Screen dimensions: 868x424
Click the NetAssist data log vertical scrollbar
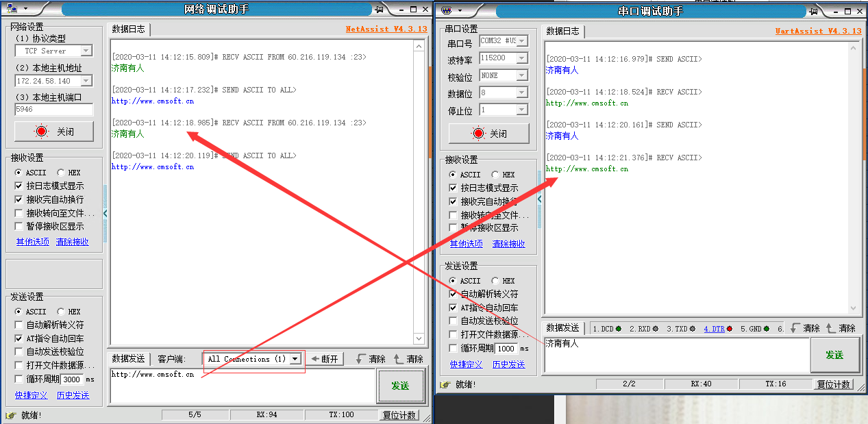tap(420, 192)
